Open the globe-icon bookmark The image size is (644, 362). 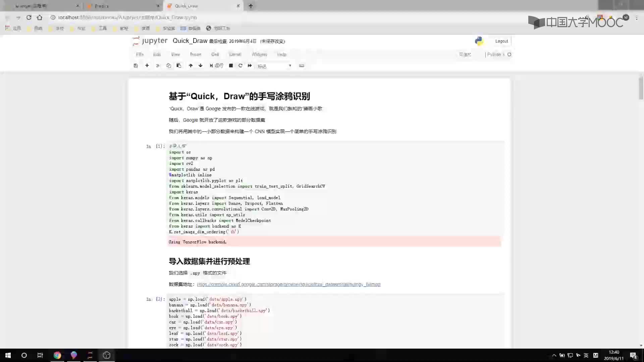(218, 28)
